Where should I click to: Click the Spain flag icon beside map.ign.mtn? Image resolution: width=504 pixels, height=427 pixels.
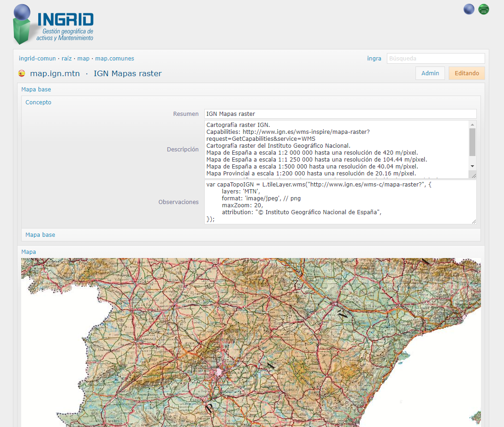(x=22, y=73)
